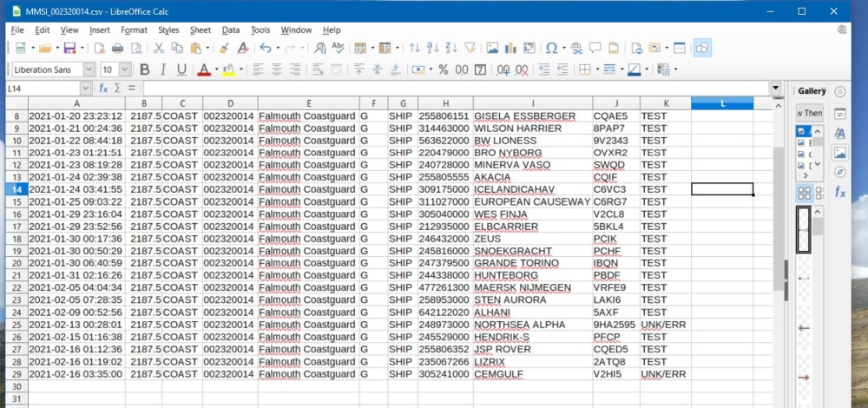Open the Format menu
This screenshot has height=408, width=868.
[134, 30]
